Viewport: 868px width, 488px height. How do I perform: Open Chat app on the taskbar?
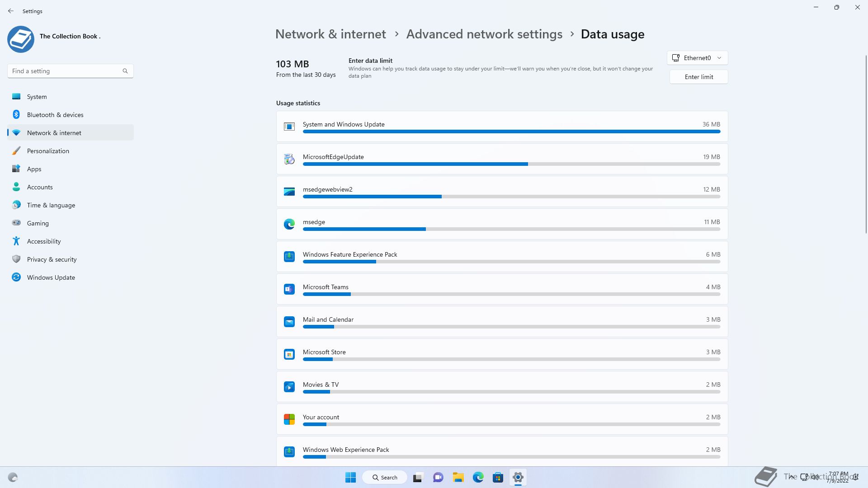click(438, 477)
